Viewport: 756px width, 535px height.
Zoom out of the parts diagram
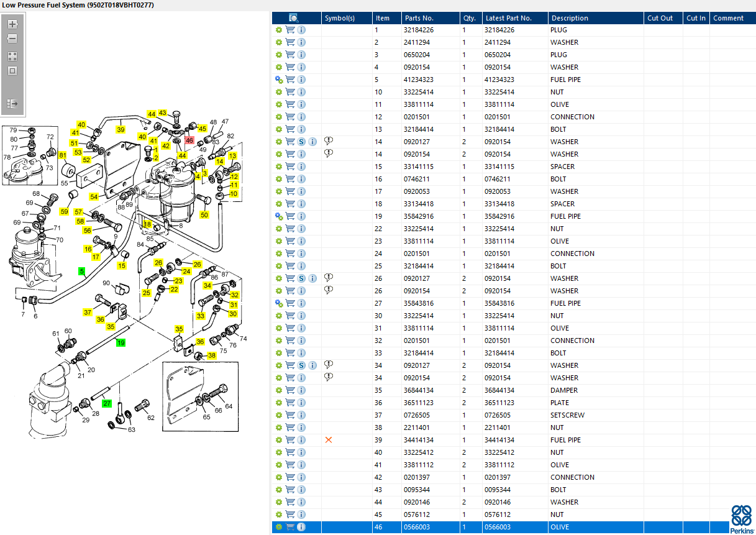[12, 39]
